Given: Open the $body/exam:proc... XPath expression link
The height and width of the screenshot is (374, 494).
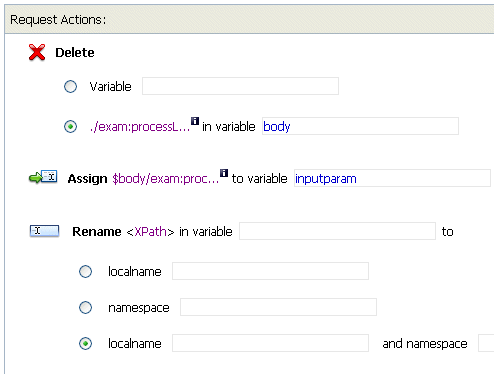Looking at the screenshot, I should 166,179.
